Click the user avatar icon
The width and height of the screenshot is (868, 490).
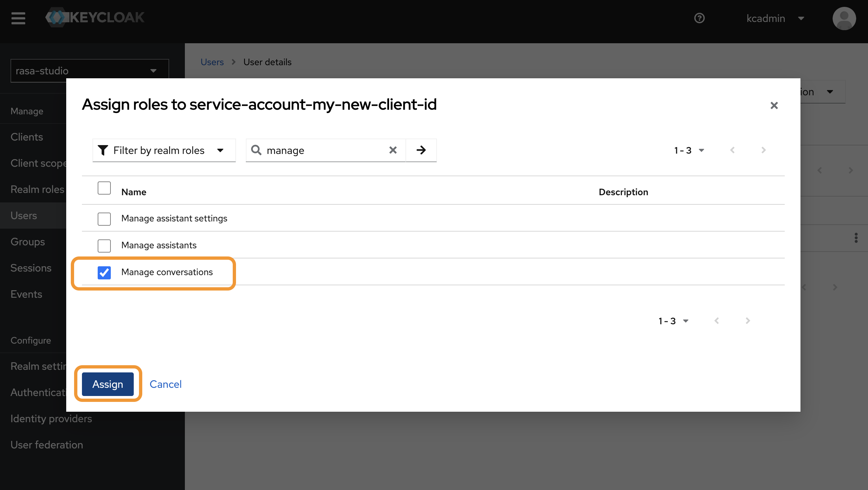coord(844,19)
